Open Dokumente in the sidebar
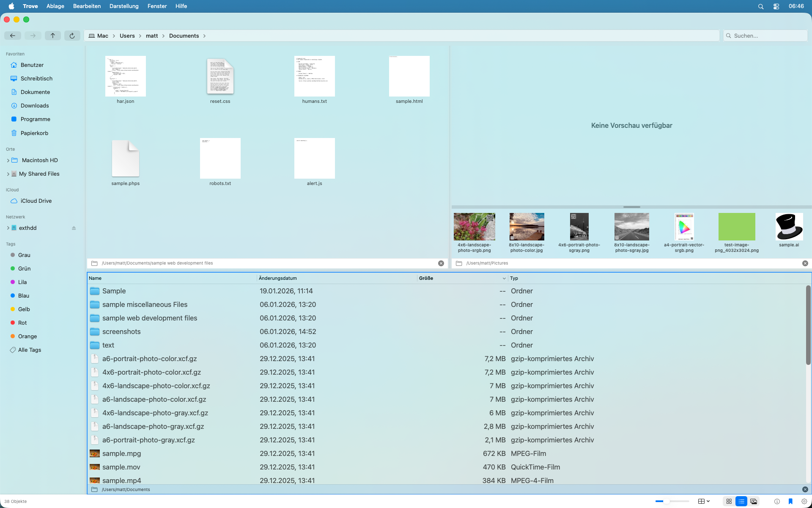The image size is (812, 508). pyautogui.click(x=35, y=92)
